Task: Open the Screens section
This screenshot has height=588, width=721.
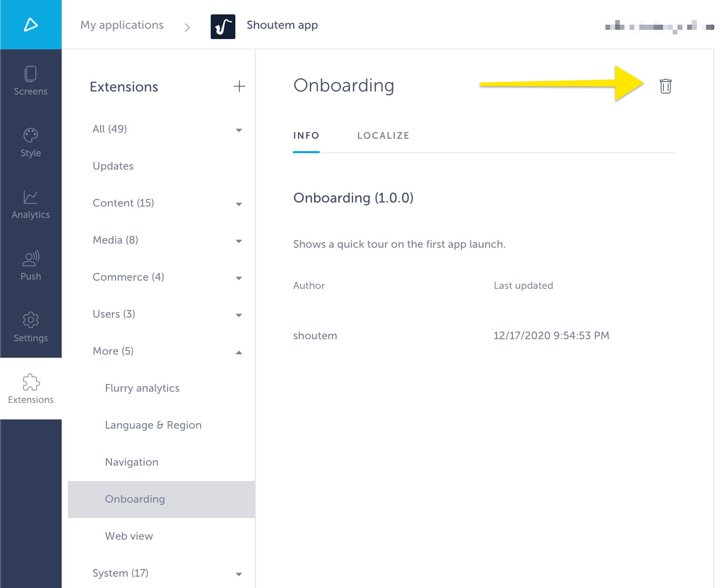Action: [31, 81]
